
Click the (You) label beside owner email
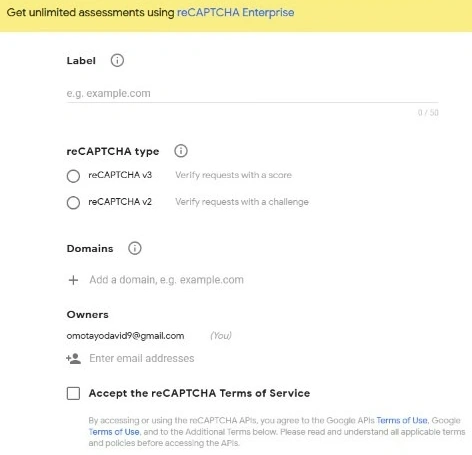[x=221, y=336]
